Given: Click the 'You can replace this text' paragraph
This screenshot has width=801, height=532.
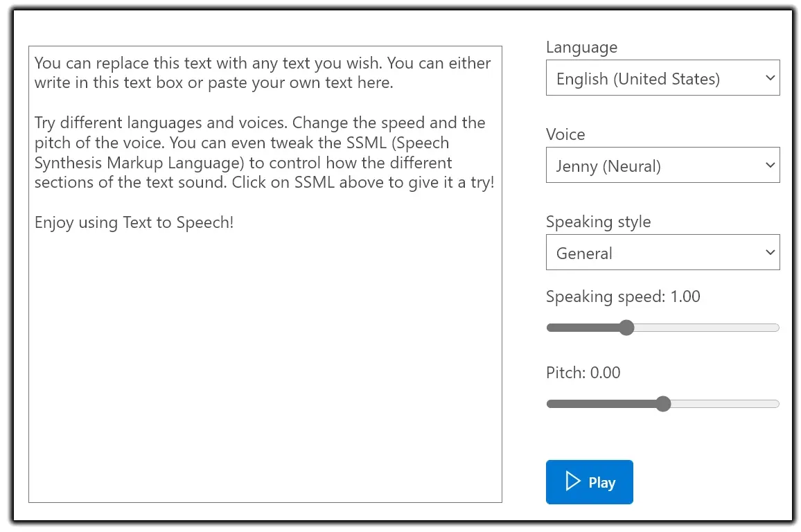Looking at the screenshot, I should pos(262,73).
